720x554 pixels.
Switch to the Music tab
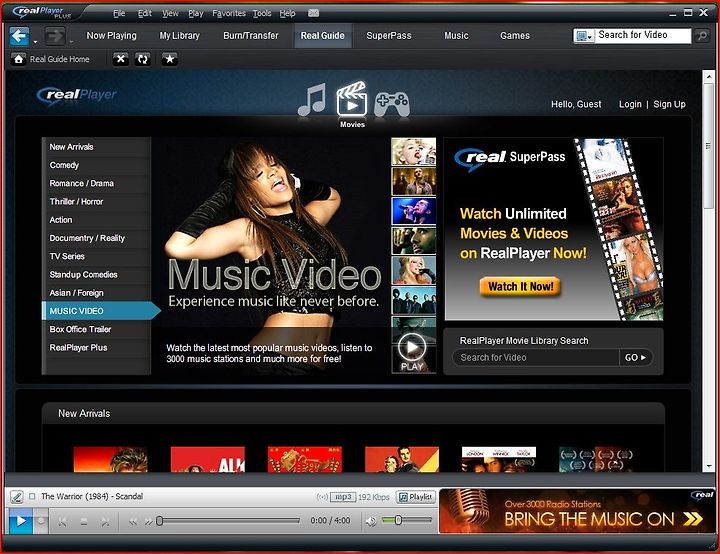(x=456, y=35)
